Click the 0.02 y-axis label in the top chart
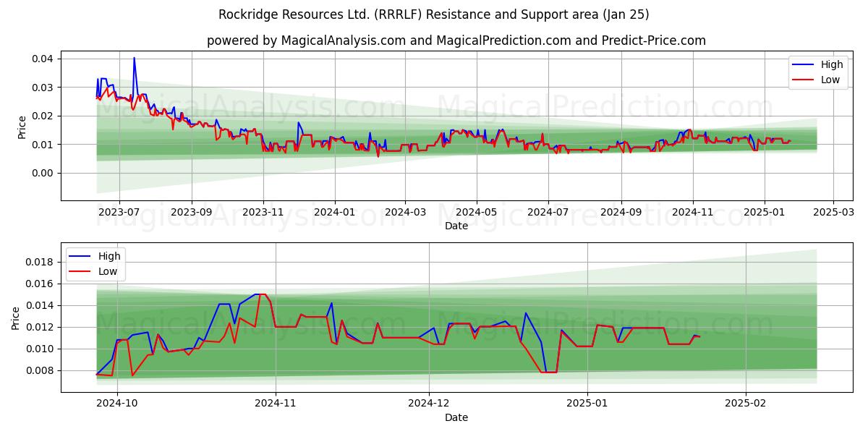This screenshot has height=434, width=868. 43,116
